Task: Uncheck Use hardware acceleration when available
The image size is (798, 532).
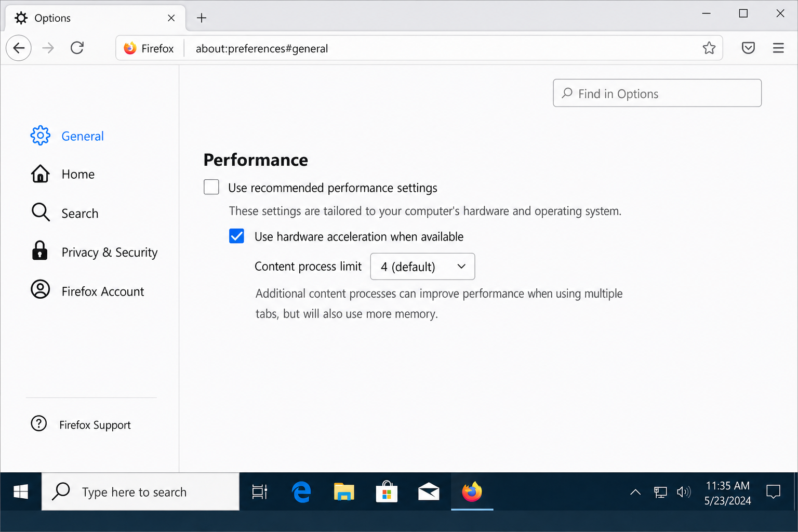Action: click(236, 236)
